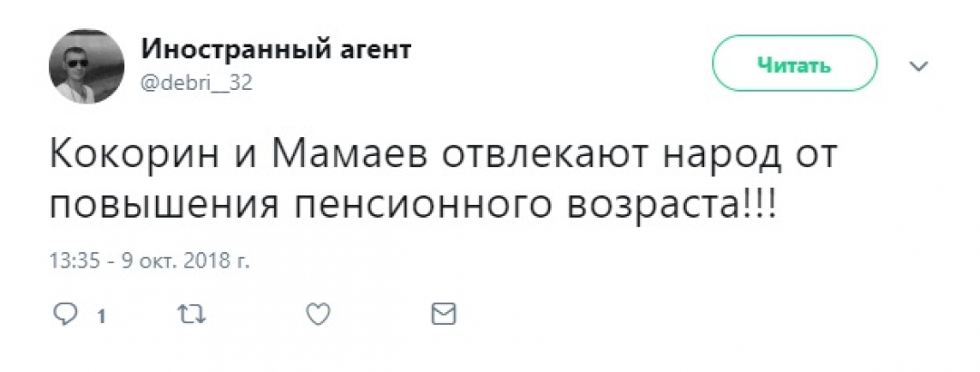Open profile via name Иностранный агент
Screen dimensions: 980x372
[x=276, y=50]
